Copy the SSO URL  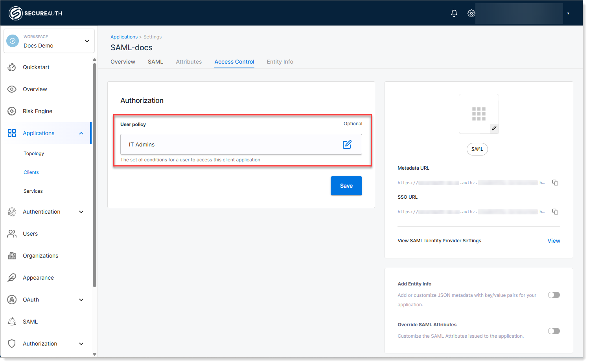point(555,212)
